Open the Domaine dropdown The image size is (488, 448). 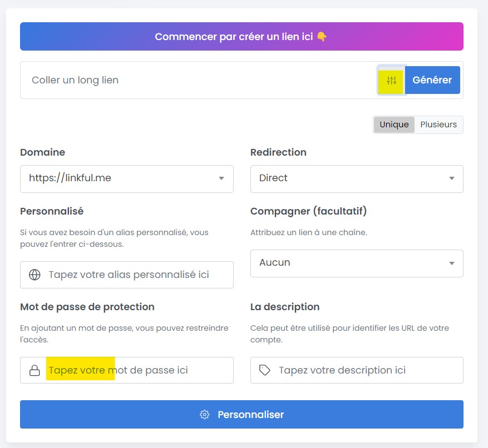click(x=223, y=178)
